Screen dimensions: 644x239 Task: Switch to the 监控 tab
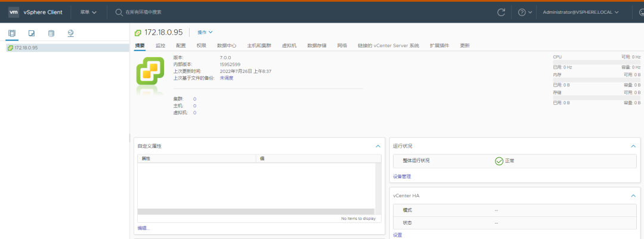(160, 45)
